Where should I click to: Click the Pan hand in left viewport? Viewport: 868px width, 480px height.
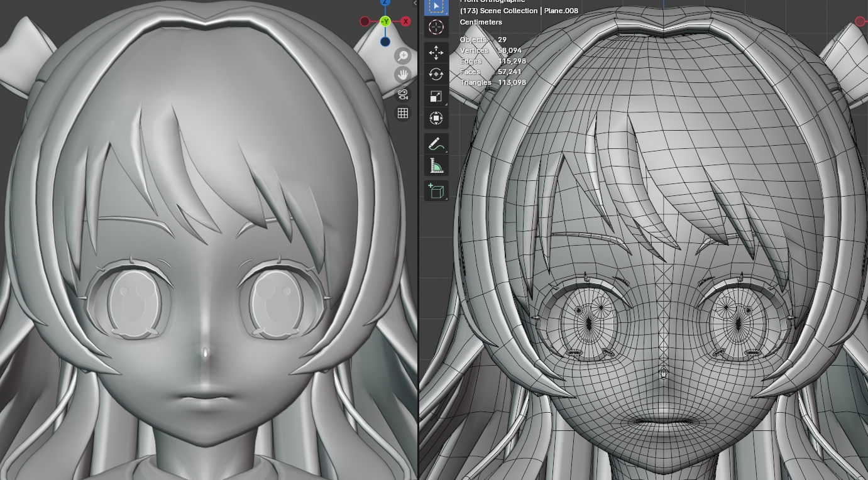(x=403, y=75)
